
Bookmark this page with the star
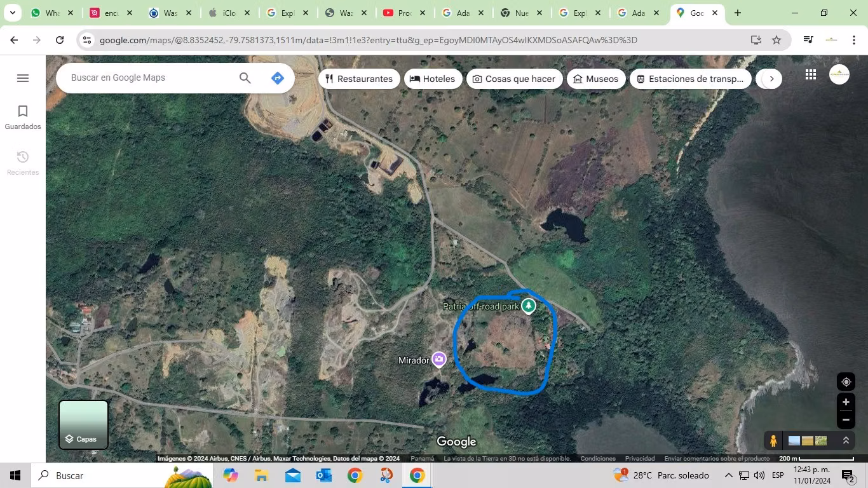pyautogui.click(x=776, y=40)
